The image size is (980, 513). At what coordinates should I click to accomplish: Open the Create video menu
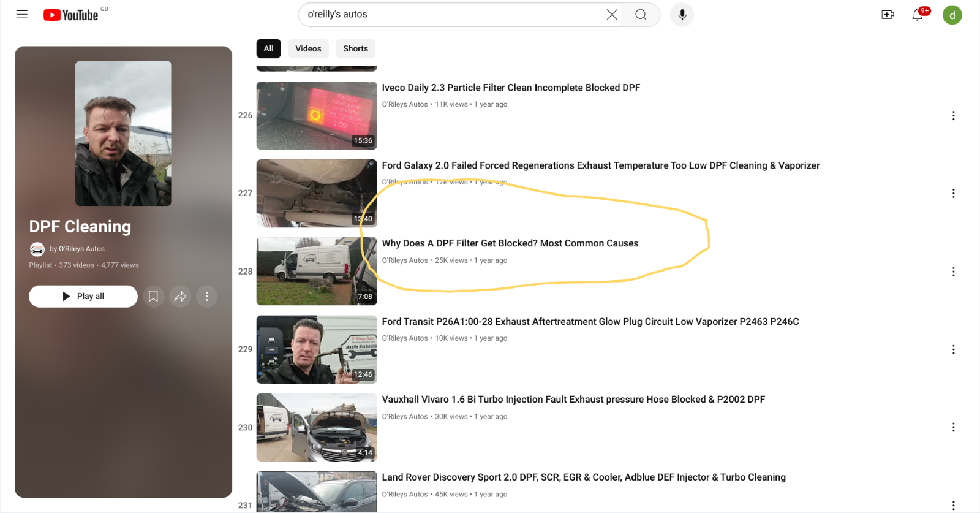pyautogui.click(x=888, y=15)
